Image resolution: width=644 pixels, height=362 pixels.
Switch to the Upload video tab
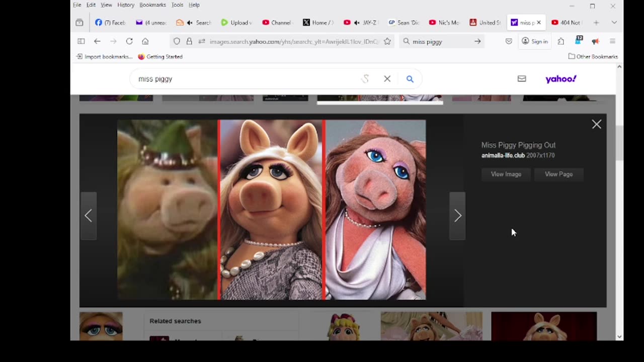(236, 23)
